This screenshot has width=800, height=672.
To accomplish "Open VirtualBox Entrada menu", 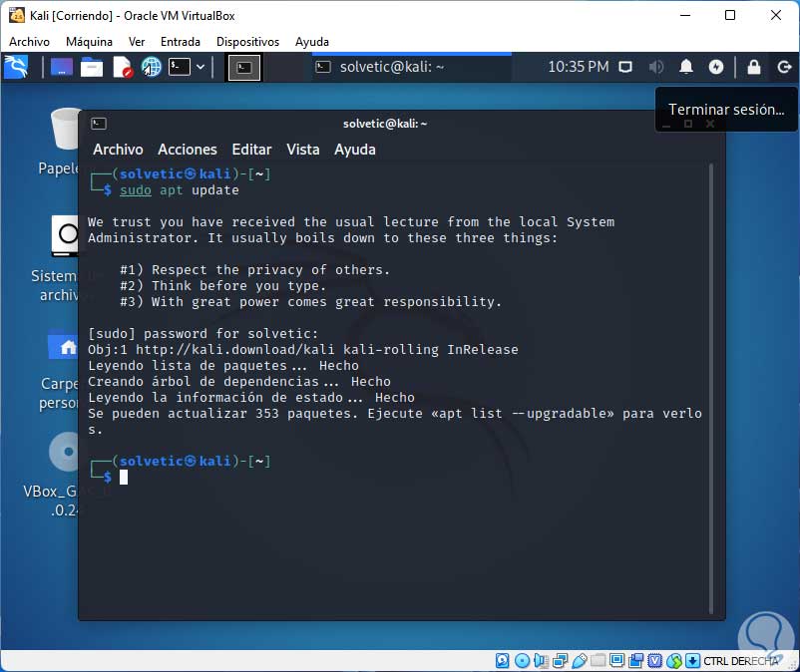I will click(181, 42).
